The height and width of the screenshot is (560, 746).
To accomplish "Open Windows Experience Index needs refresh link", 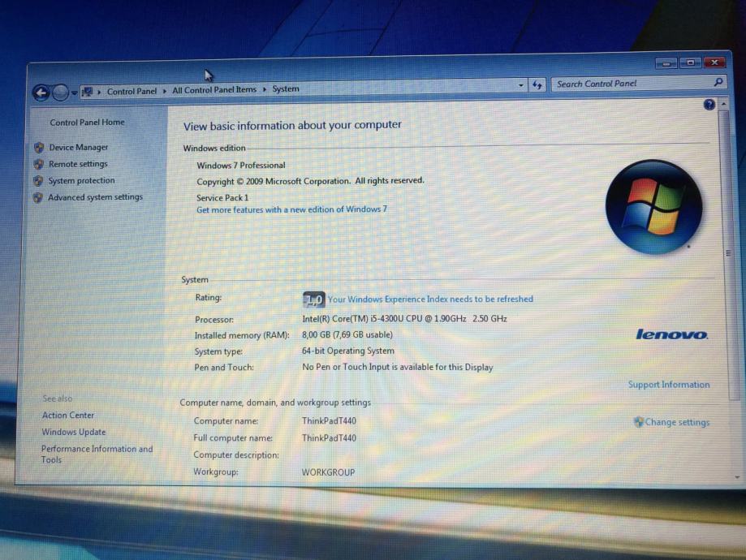I will point(430,299).
